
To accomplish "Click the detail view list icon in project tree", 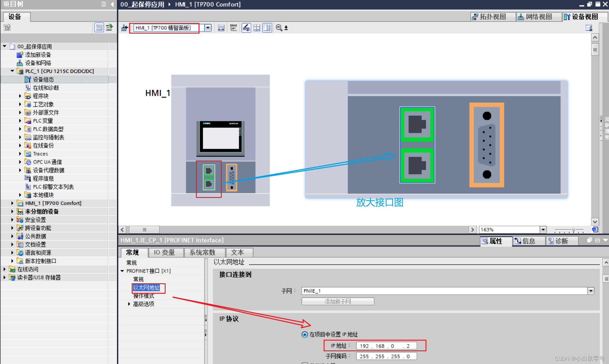I will click(x=99, y=27).
